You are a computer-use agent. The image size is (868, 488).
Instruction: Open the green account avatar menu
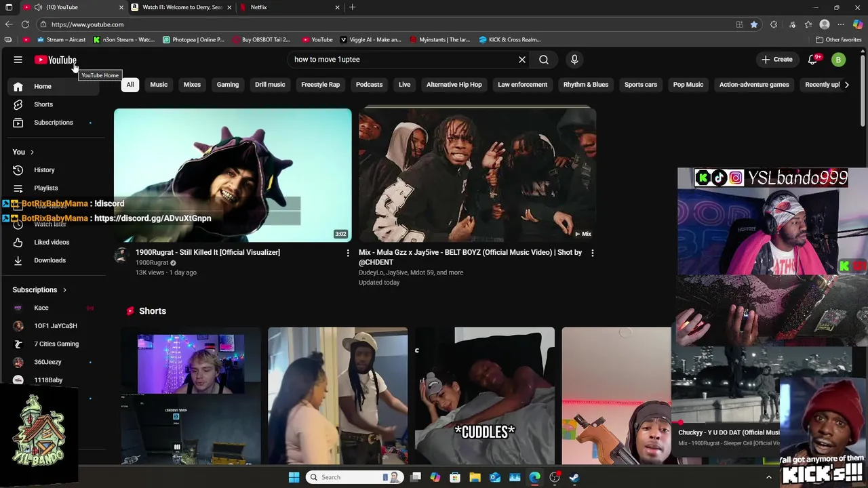838,60
